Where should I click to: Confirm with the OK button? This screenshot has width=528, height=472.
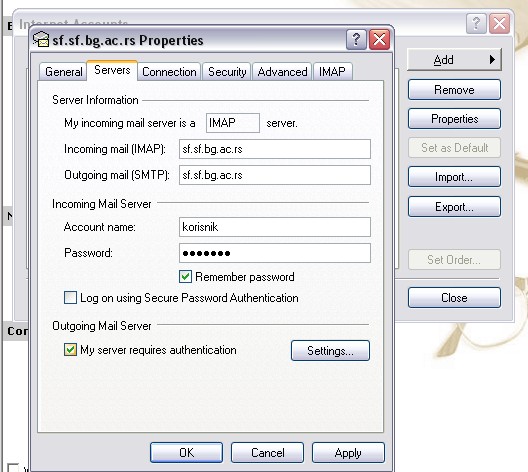click(x=186, y=453)
